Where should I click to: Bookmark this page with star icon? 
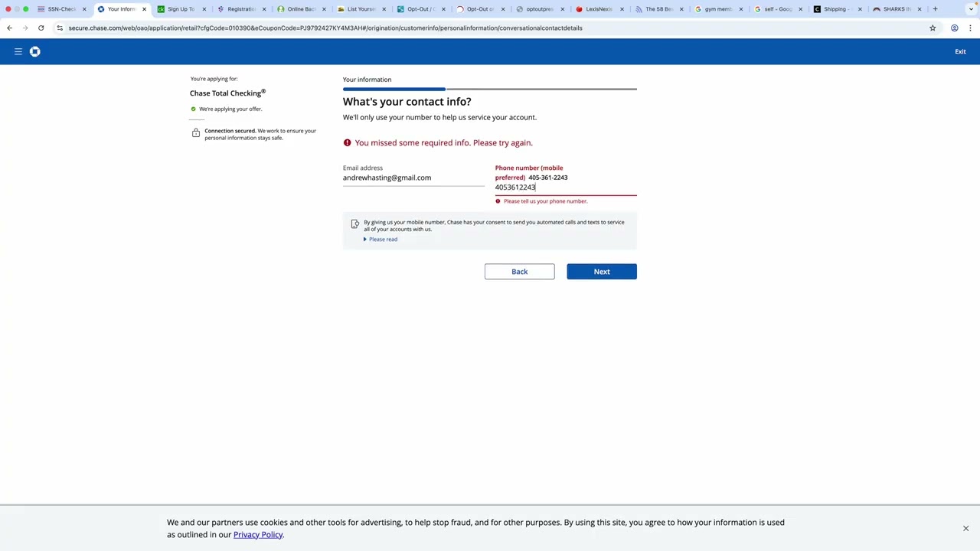(x=933, y=28)
